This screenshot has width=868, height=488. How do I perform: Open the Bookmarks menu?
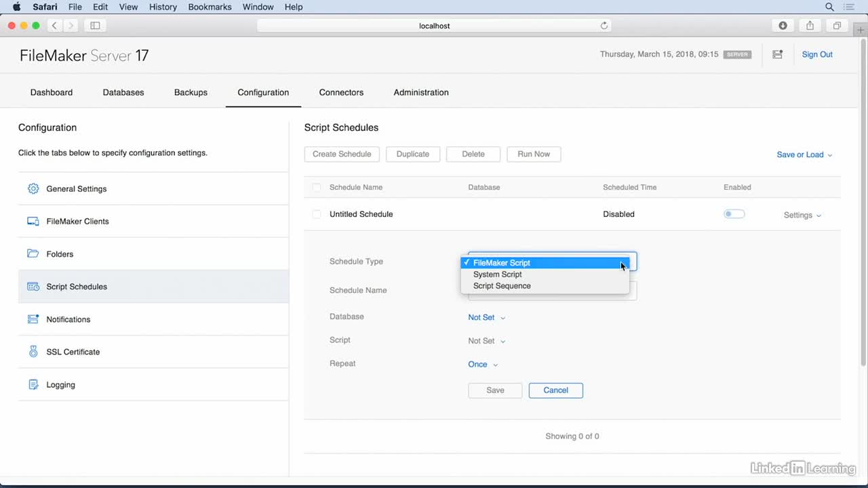pyautogui.click(x=210, y=7)
